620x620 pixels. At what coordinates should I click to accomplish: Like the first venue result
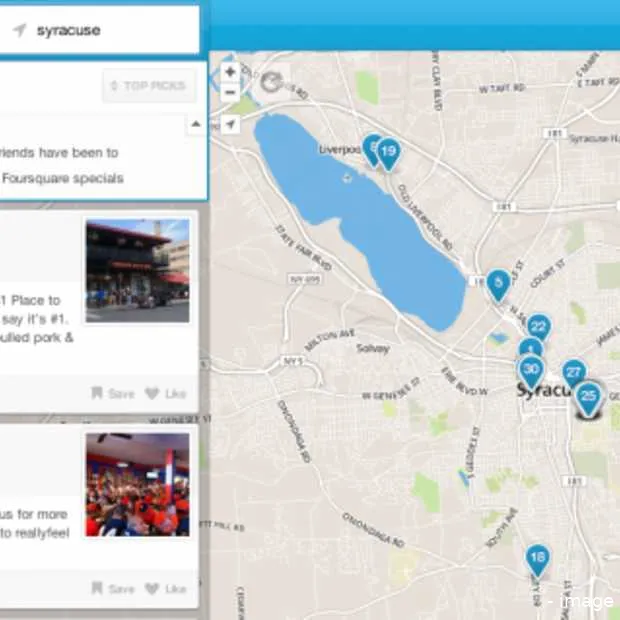pos(166,393)
